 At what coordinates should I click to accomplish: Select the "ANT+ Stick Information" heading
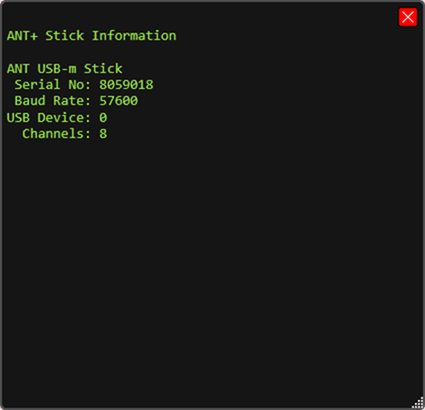[92, 36]
